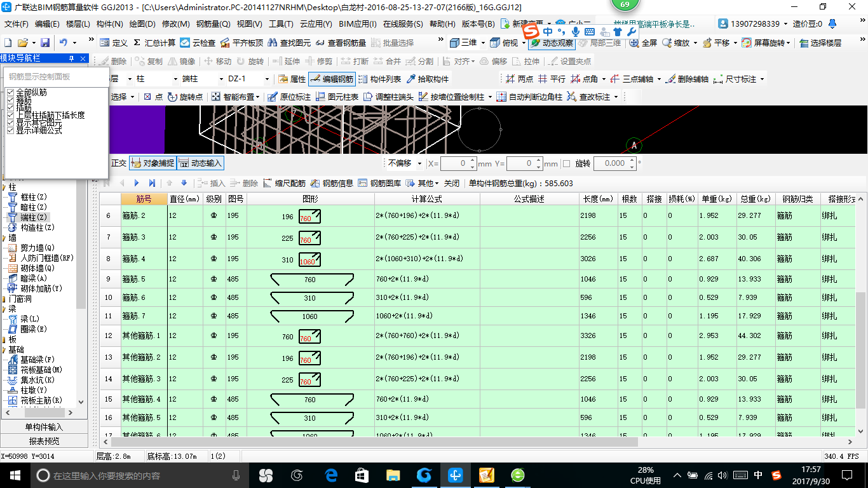Start the 云检查 cloud check
The height and width of the screenshot is (488, 868).
[198, 43]
